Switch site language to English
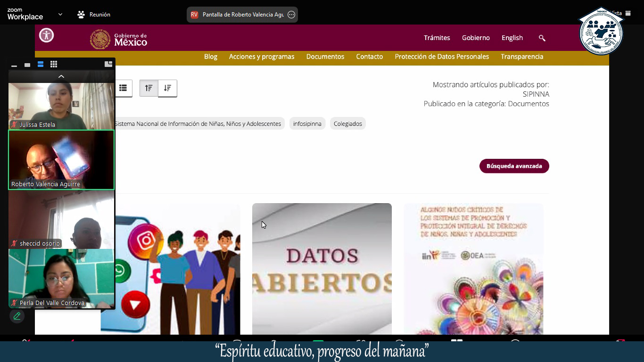The height and width of the screenshot is (362, 644). click(512, 38)
